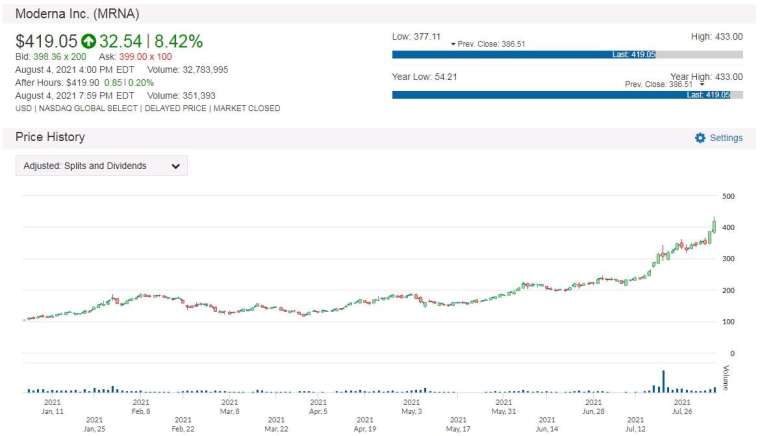Click the Price History heading
The image size is (760, 436).
[x=50, y=137]
